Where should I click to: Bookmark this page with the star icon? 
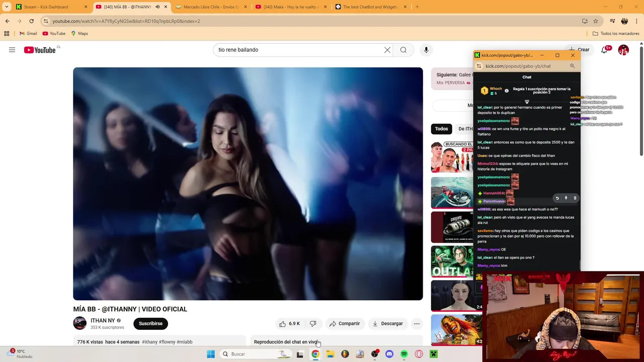(x=596, y=21)
